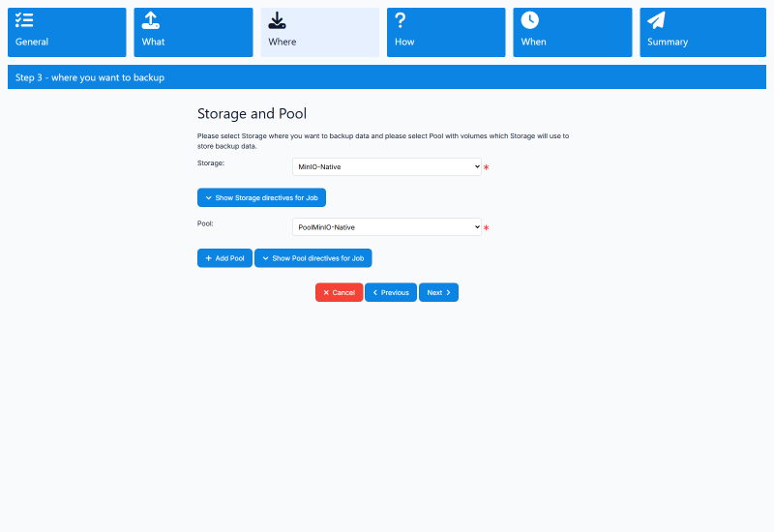
Task: Select the Where step label
Action: tap(283, 42)
